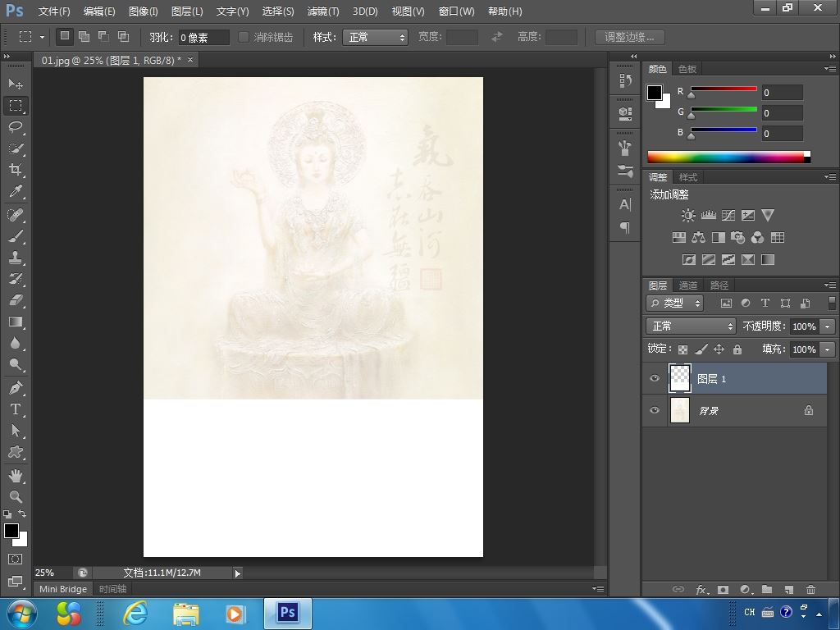Select the Clone Stamp tool

(16, 257)
